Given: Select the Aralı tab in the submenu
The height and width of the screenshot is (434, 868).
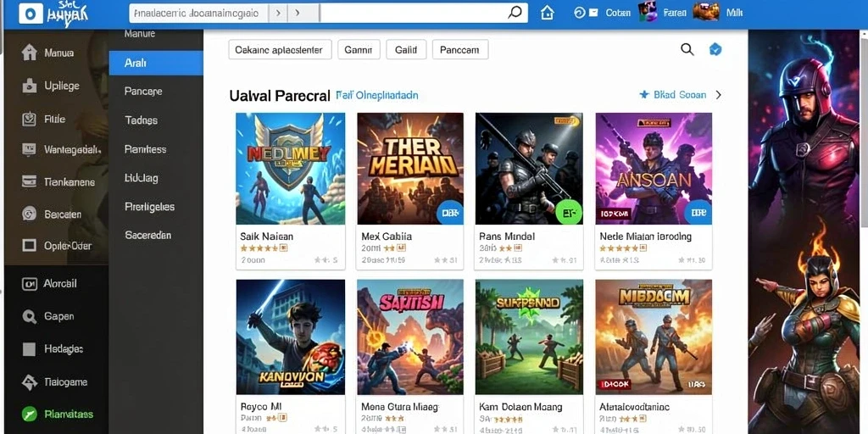Looking at the screenshot, I should coord(156,63).
